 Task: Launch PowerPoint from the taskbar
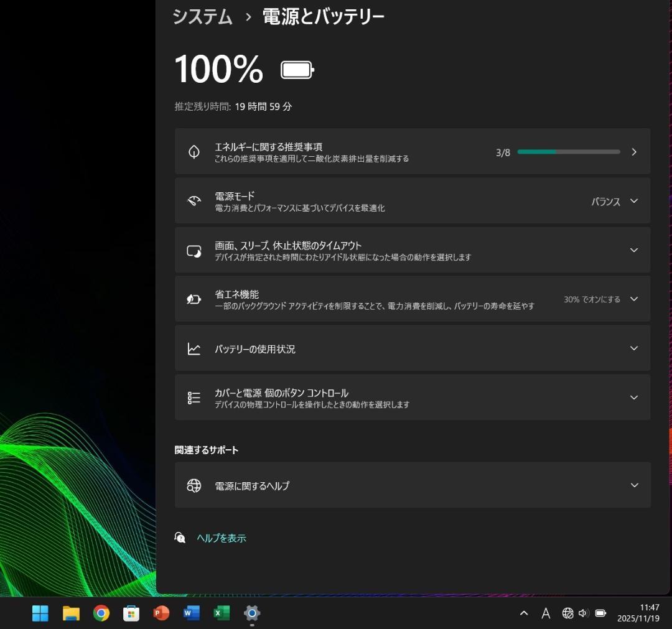[x=161, y=613]
